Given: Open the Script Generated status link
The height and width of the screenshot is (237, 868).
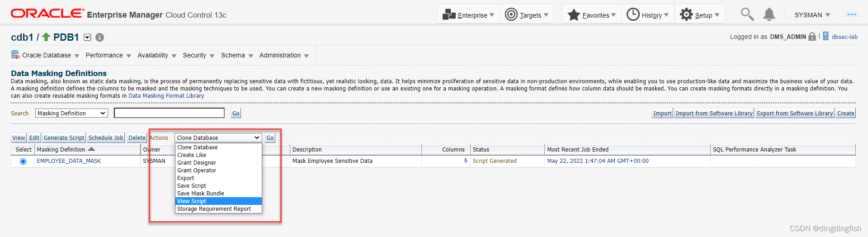Looking at the screenshot, I should [x=495, y=161].
